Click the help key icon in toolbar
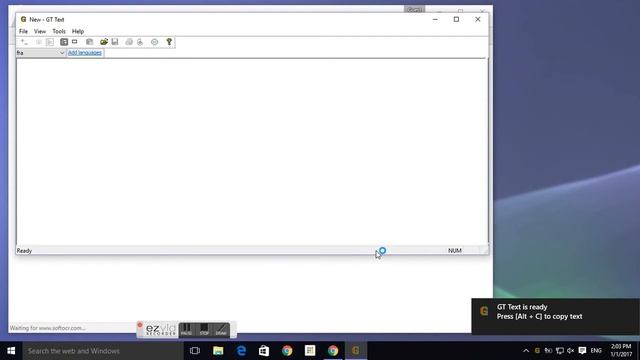The height and width of the screenshot is (360, 640). (x=169, y=42)
